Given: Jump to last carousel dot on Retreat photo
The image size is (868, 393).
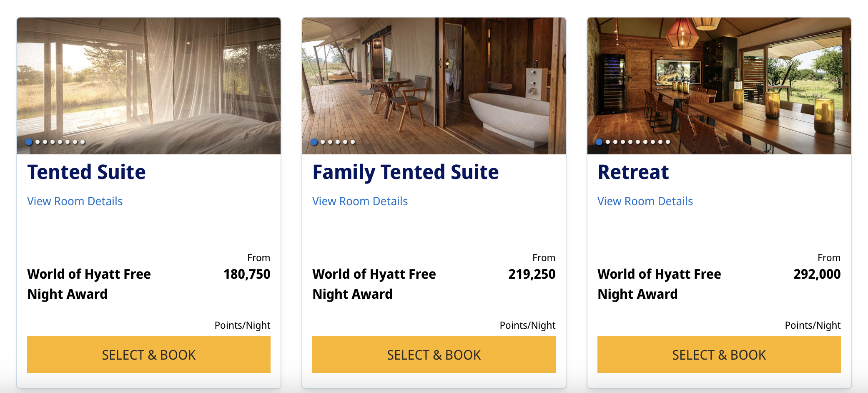Looking at the screenshot, I should [668, 142].
